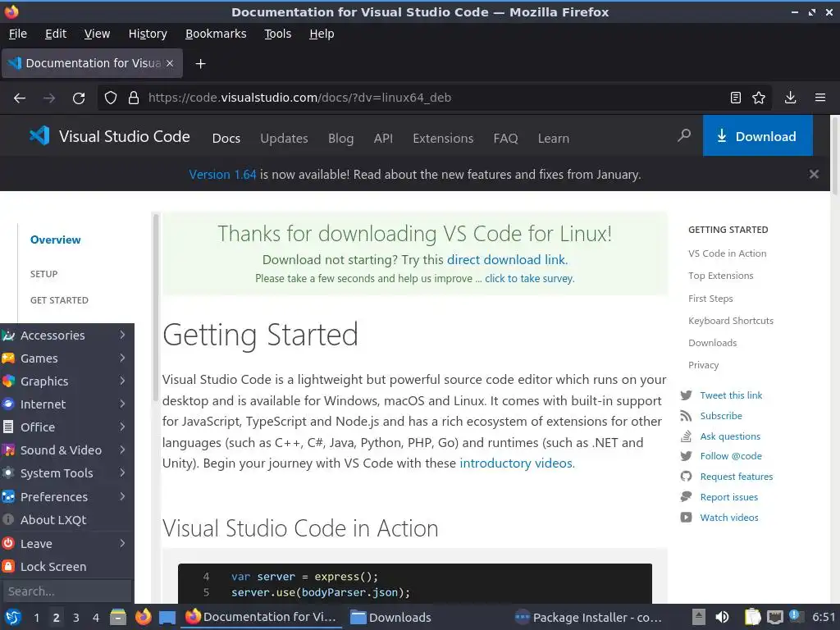The image size is (840, 630).
Task: Expand the Office menu category
Action: (x=67, y=427)
